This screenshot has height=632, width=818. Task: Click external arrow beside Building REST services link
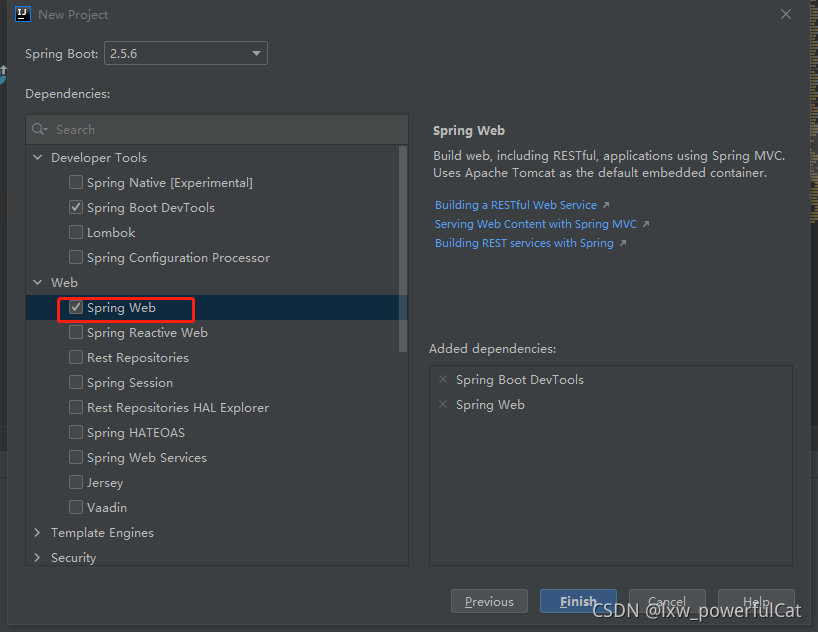tap(622, 243)
